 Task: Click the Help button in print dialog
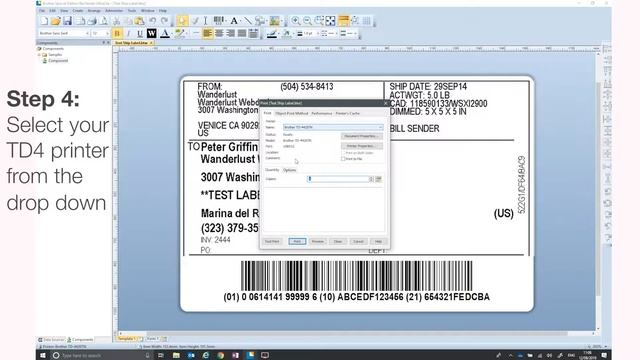point(378,242)
